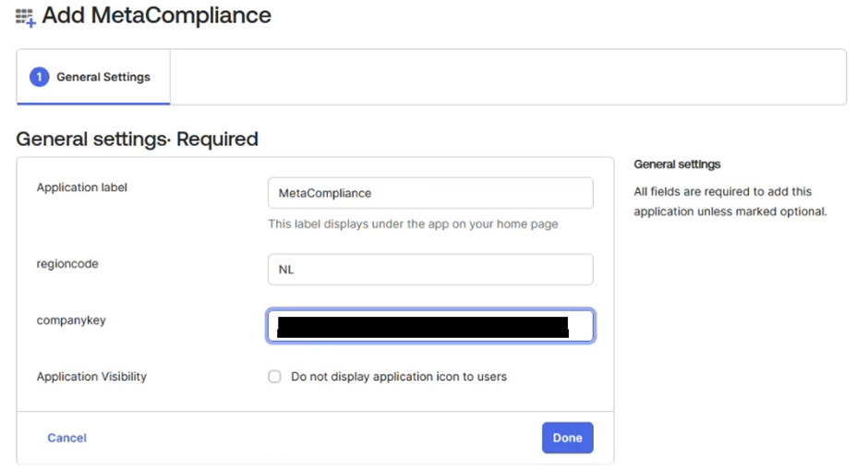Viewport: 868px width, 471px height.
Task: Click the step 1 circle badge
Action: (x=40, y=77)
